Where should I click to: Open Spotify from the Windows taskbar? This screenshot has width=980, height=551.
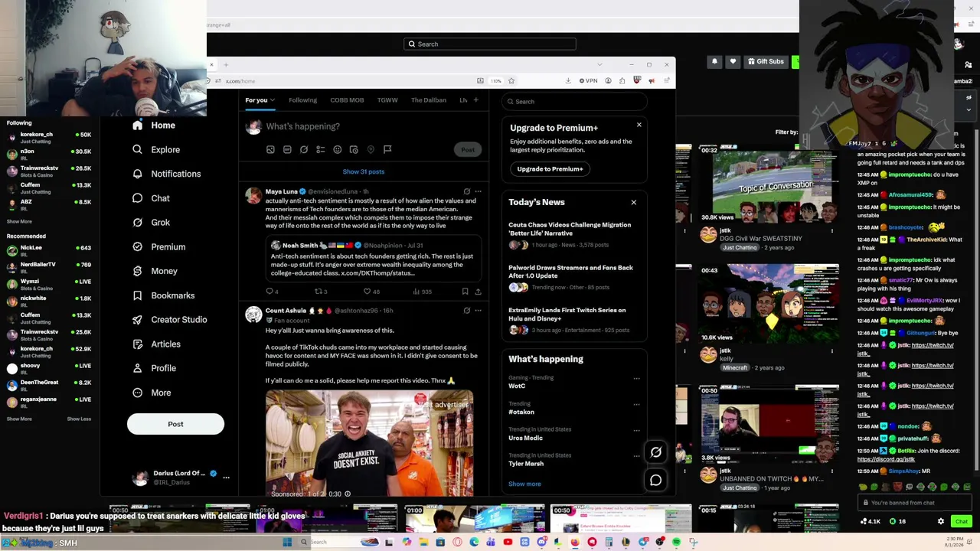point(676,543)
